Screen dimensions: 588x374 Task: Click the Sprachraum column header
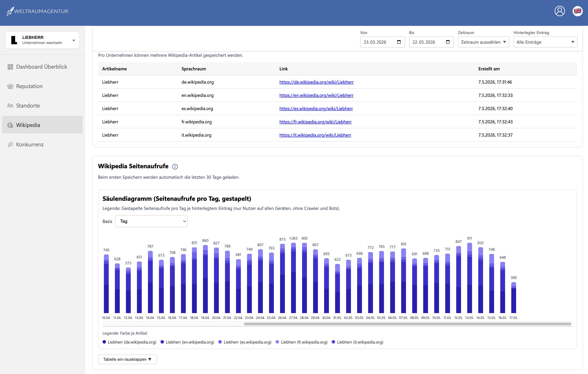pyautogui.click(x=194, y=69)
